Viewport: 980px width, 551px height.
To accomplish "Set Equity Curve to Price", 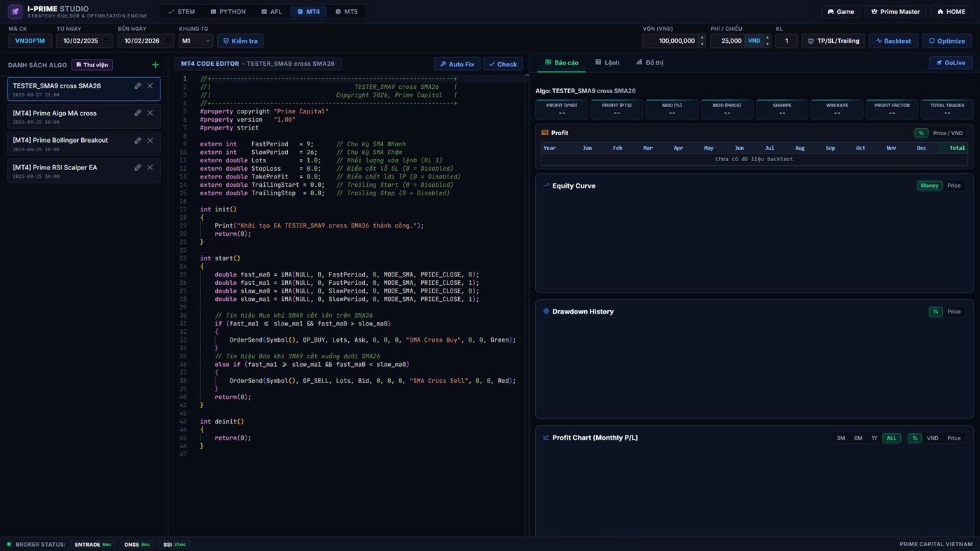I will [x=954, y=186].
